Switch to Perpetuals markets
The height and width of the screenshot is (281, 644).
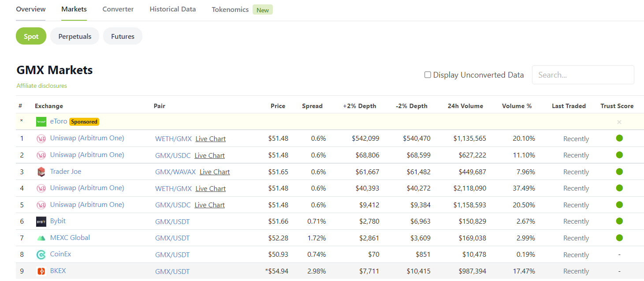pos(75,36)
